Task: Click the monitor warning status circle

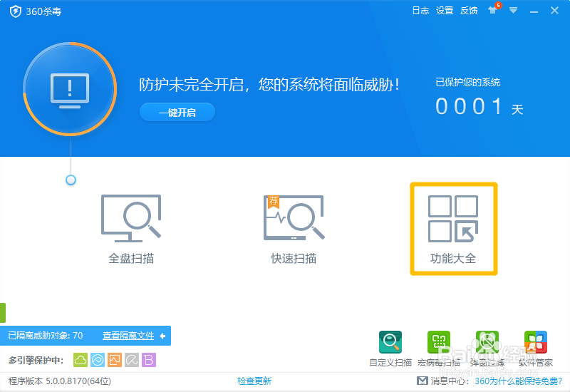Action: pyautogui.click(x=70, y=89)
